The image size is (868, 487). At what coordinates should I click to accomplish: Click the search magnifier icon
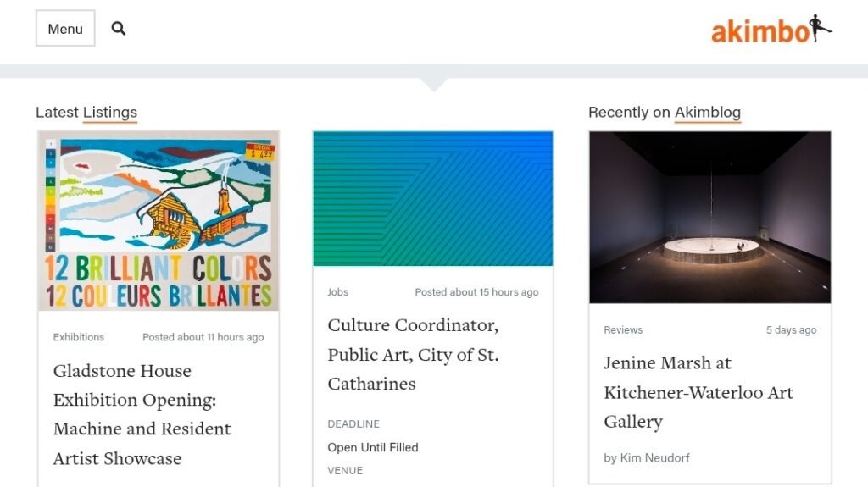tap(119, 29)
